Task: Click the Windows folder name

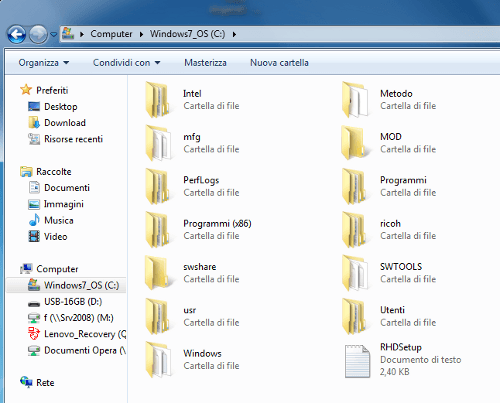Action: point(202,353)
